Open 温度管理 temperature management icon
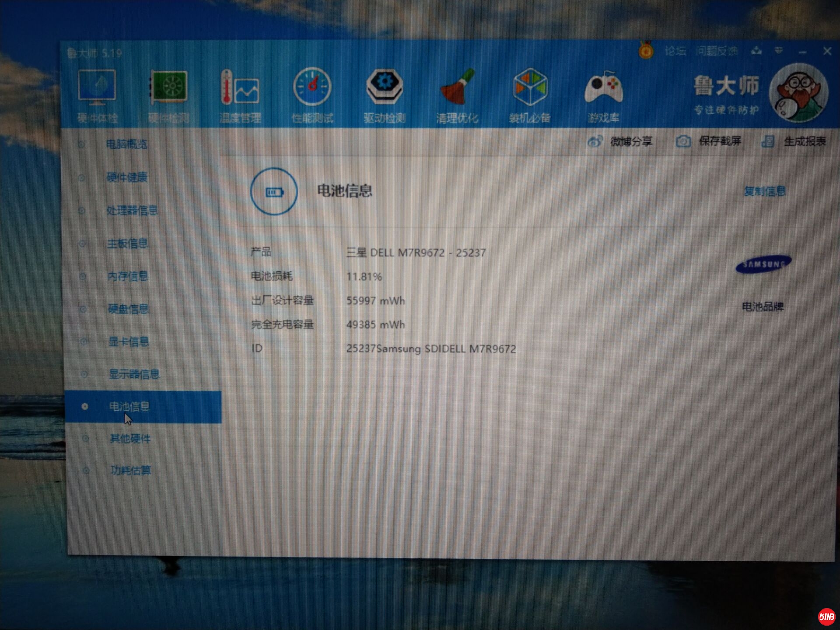This screenshot has height=630, width=840. (240, 89)
